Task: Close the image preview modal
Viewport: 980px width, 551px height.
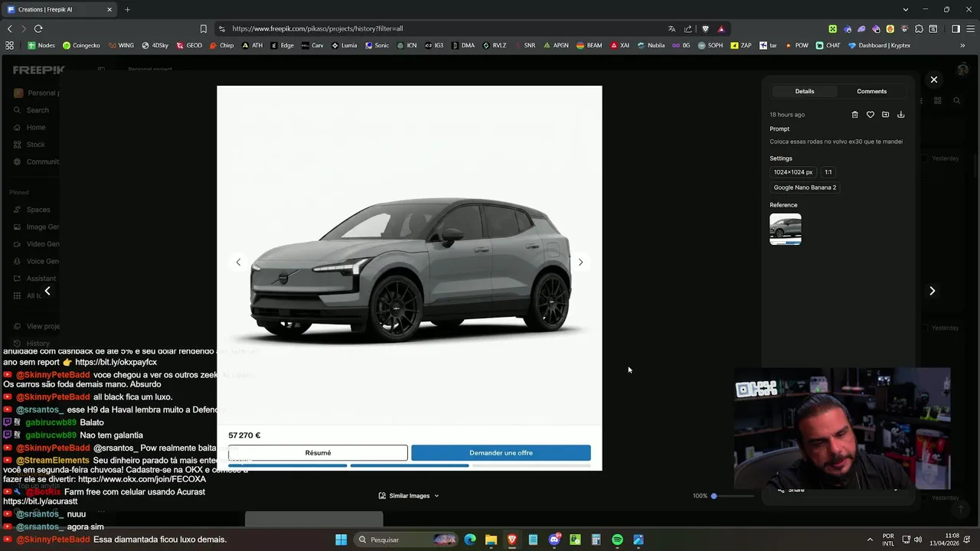Action: pyautogui.click(x=933, y=80)
